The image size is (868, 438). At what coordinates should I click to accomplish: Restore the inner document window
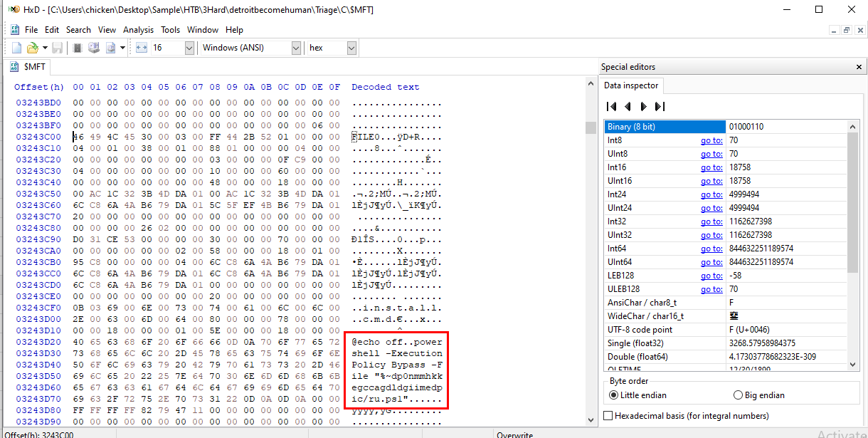[847, 30]
